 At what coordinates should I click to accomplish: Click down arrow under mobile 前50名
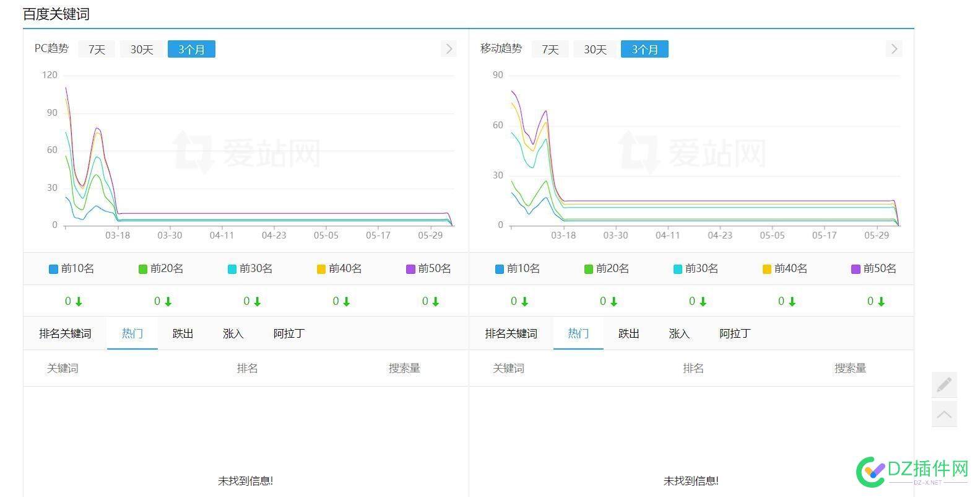pos(881,302)
